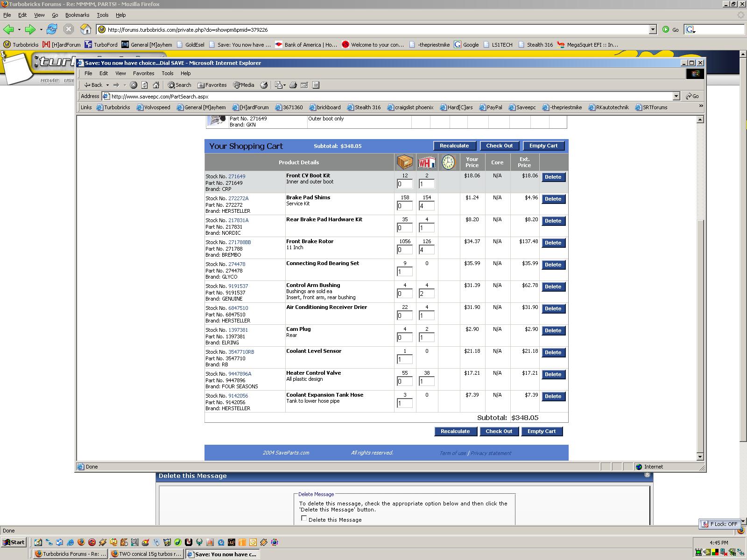Click the IE address URL field

click(x=391, y=96)
